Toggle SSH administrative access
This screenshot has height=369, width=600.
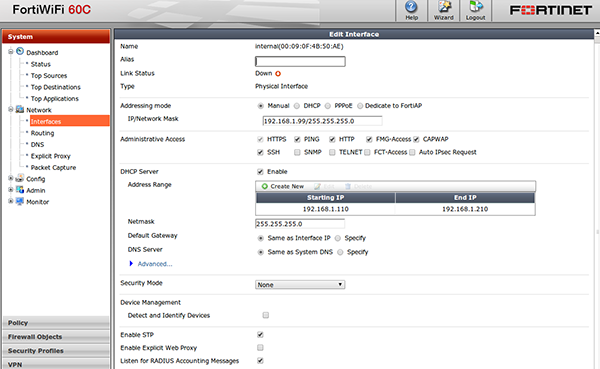[x=260, y=152]
